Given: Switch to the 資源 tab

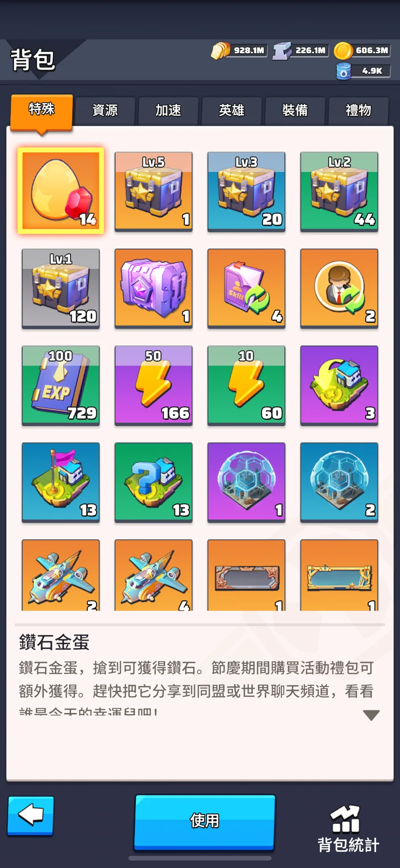Looking at the screenshot, I should [x=105, y=110].
